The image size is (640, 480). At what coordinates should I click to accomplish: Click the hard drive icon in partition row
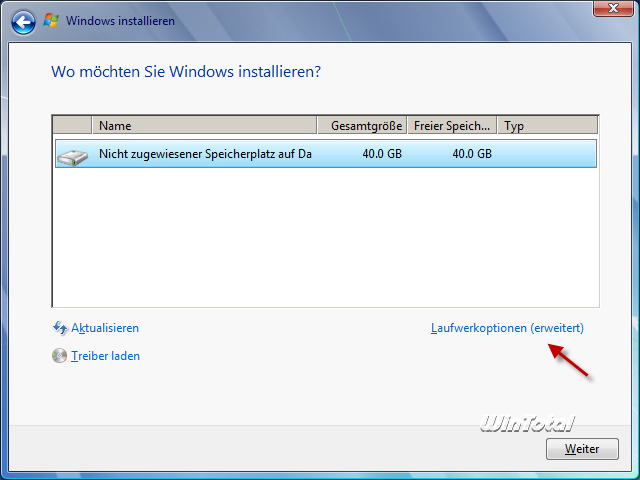73,156
